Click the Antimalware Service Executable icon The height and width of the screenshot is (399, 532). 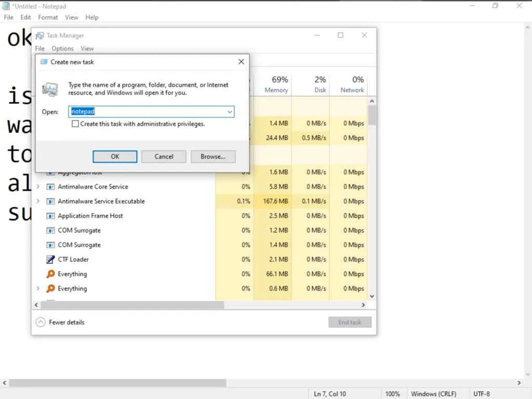(x=50, y=202)
